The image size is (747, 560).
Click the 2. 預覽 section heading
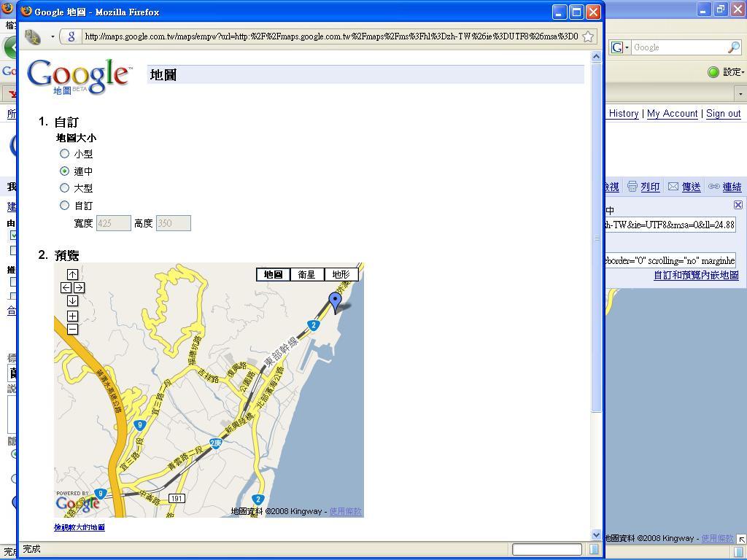(58, 255)
